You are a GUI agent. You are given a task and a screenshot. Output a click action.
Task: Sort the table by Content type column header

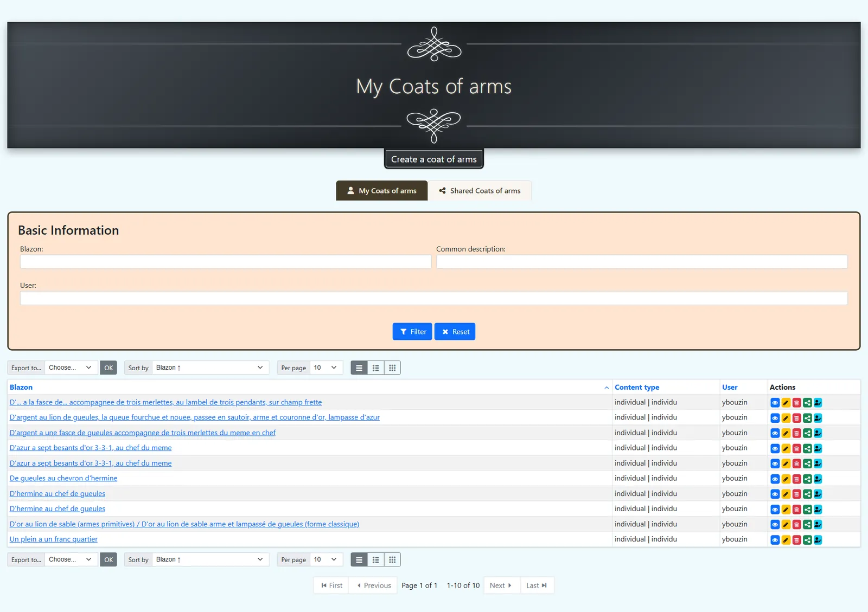[637, 388]
